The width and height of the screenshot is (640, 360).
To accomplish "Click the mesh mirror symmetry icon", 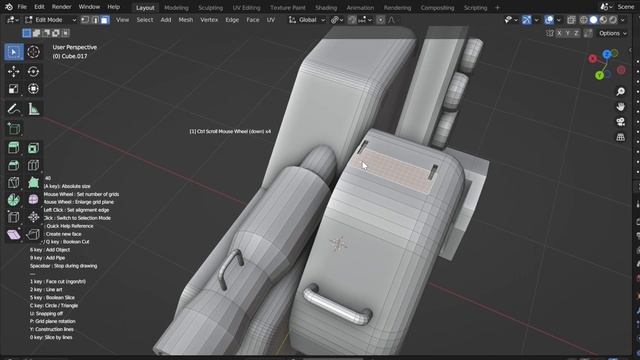I will (x=550, y=33).
